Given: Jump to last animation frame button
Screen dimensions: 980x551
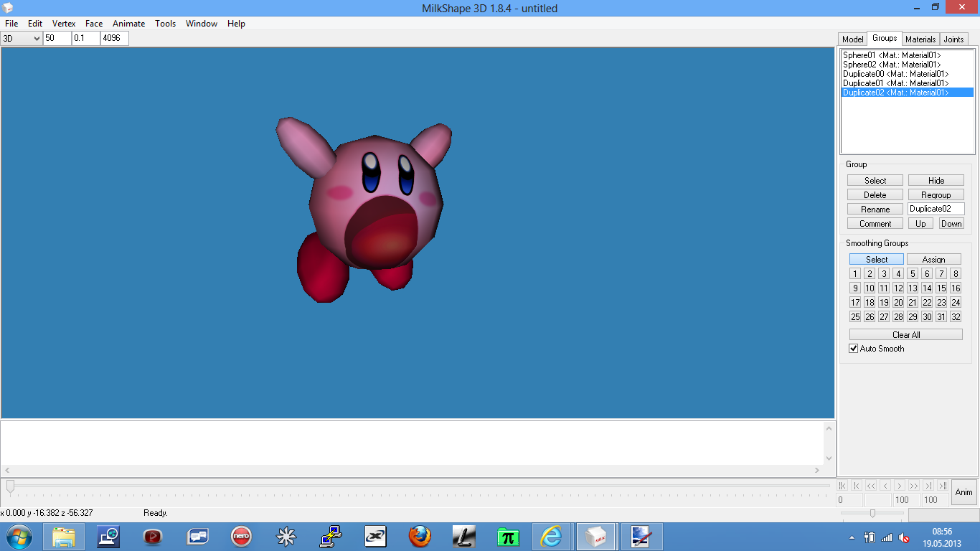Looking at the screenshot, I should pos(943,486).
